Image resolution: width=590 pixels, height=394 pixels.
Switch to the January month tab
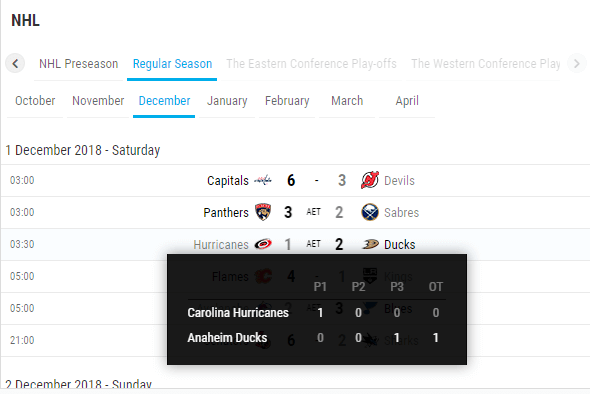tap(227, 101)
